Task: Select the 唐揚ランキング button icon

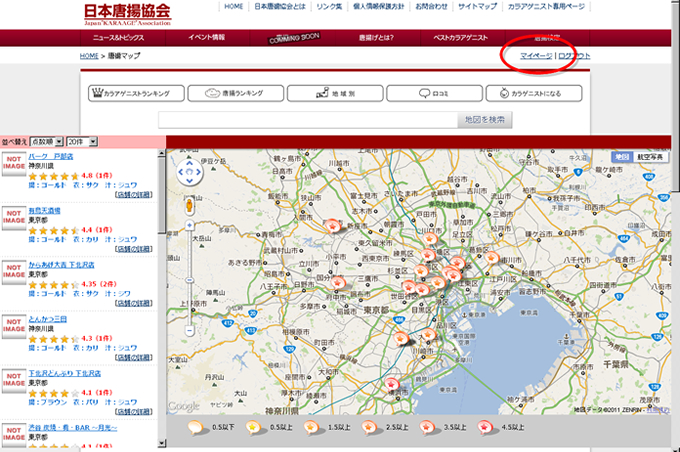Action: click(x=235, y=93)
